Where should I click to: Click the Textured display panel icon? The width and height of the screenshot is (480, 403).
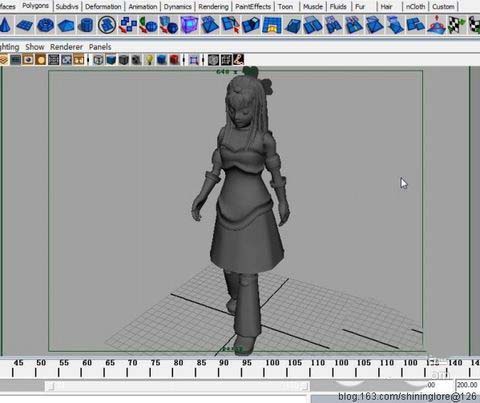[x=136, y=60]
